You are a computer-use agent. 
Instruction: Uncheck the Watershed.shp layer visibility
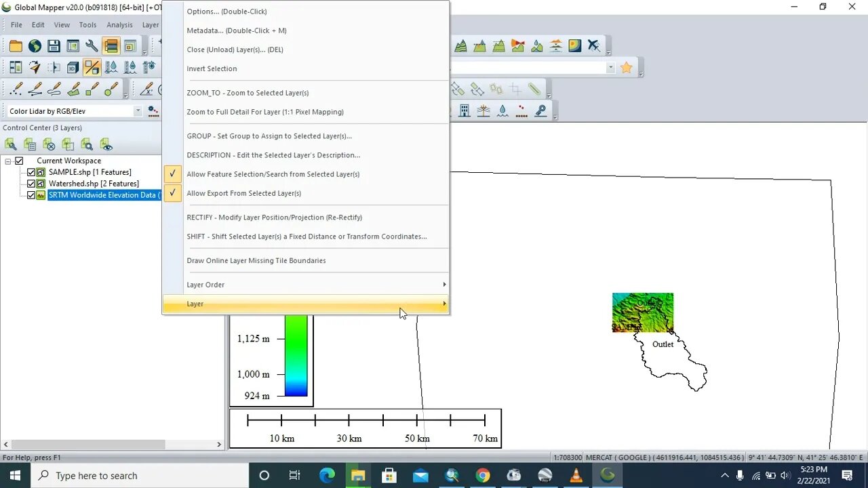click(31, 183)
